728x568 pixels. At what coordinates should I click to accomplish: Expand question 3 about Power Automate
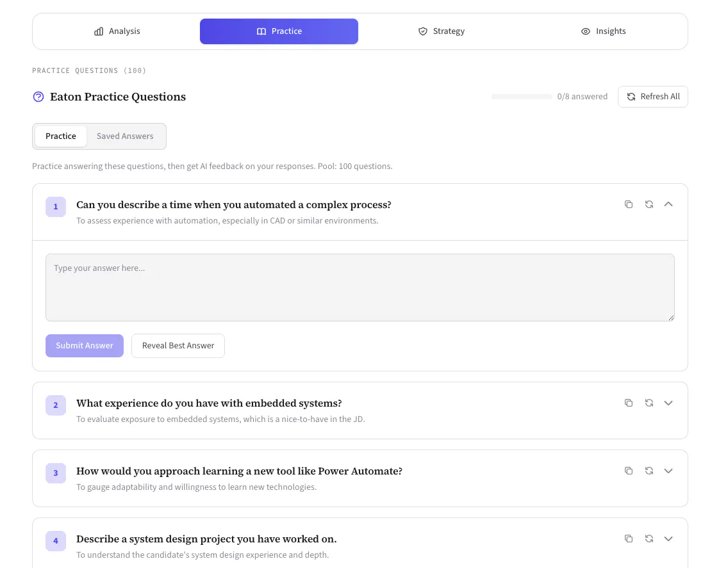click(x=668, y=471)
